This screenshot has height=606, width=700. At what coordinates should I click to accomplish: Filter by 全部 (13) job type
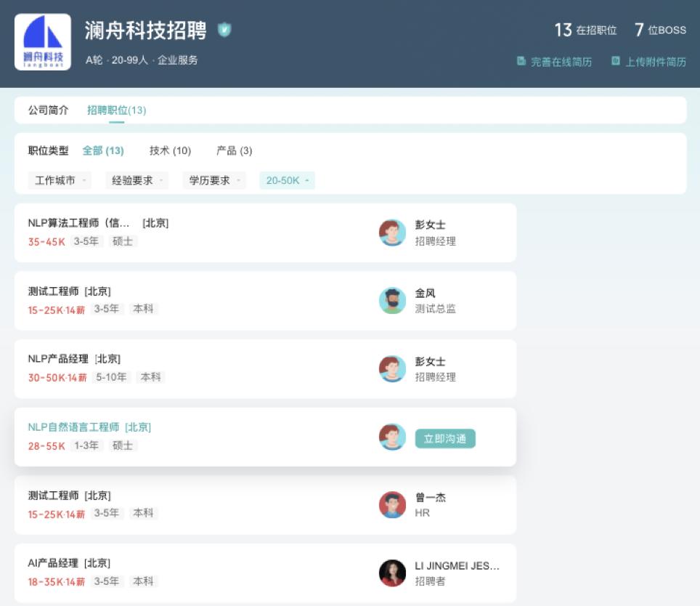(x=103, y=150)
